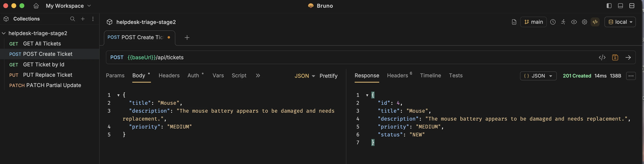This screenshot has width=644, height=164.
Task: Fold the request body JSON at line 1
Action: click(118, 95)
